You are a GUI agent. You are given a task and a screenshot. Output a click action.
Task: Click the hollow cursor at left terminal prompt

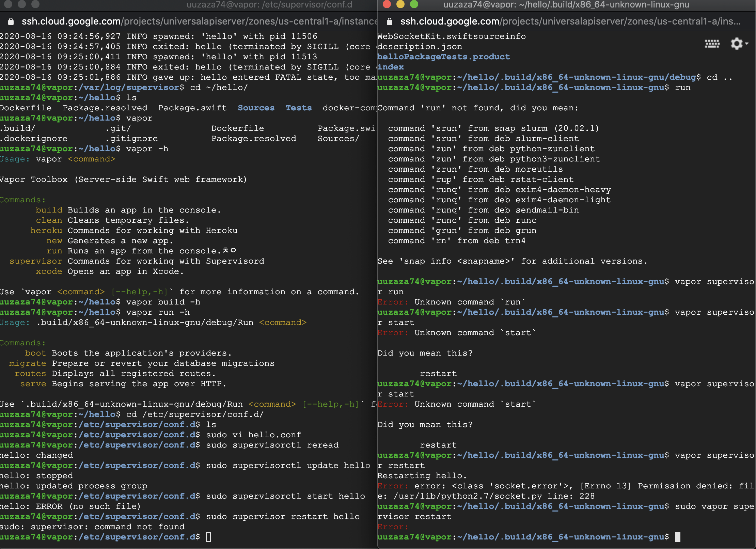click(x=208, y=537)
